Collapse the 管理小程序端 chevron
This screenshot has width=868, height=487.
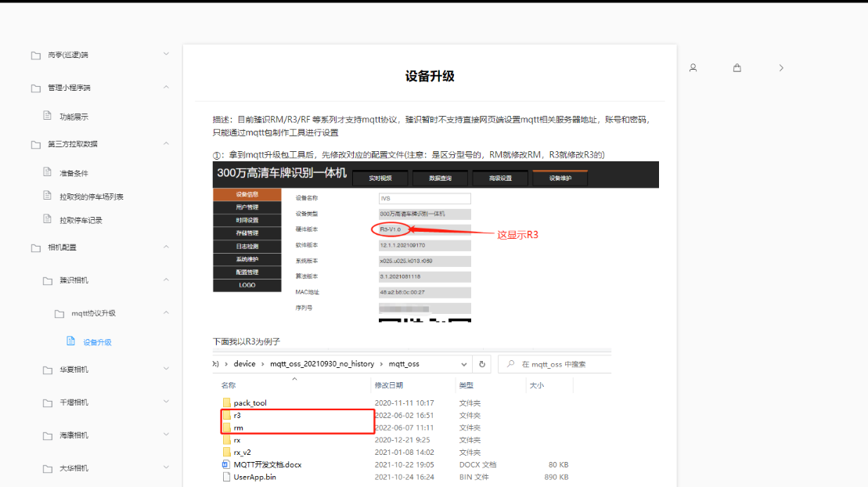tap(166, 87)
